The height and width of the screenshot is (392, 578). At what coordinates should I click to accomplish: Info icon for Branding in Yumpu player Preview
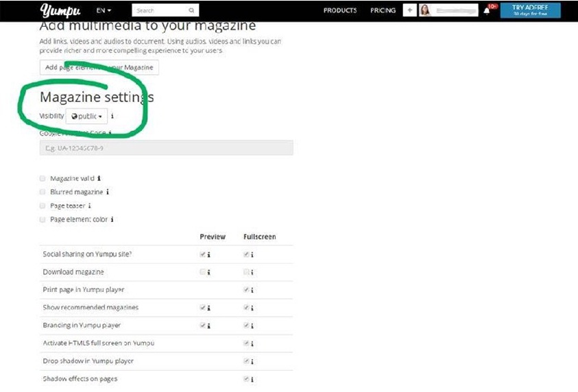click(x=208, y=326)
